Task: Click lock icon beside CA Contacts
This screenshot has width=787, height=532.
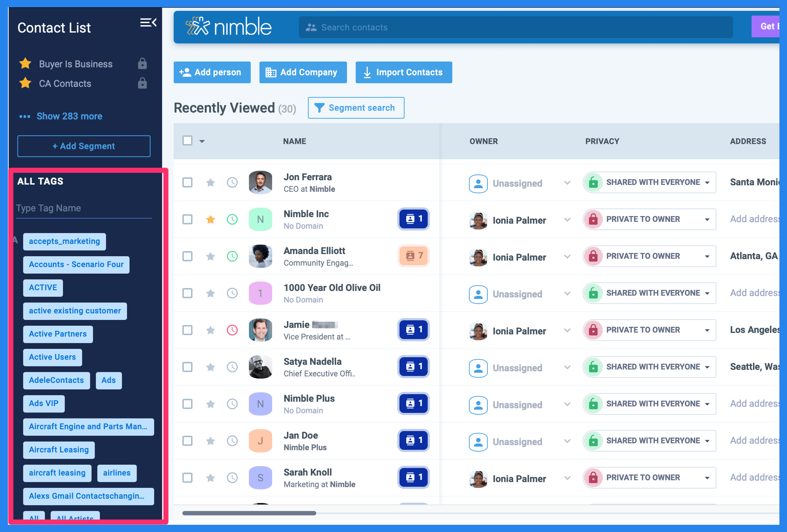Action: (x=142, y=83)
